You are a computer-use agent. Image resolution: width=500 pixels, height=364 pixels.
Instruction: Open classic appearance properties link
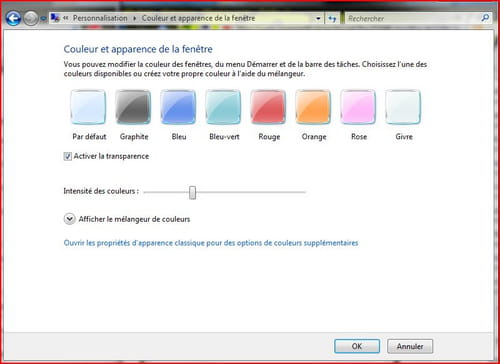coord(211,243)
